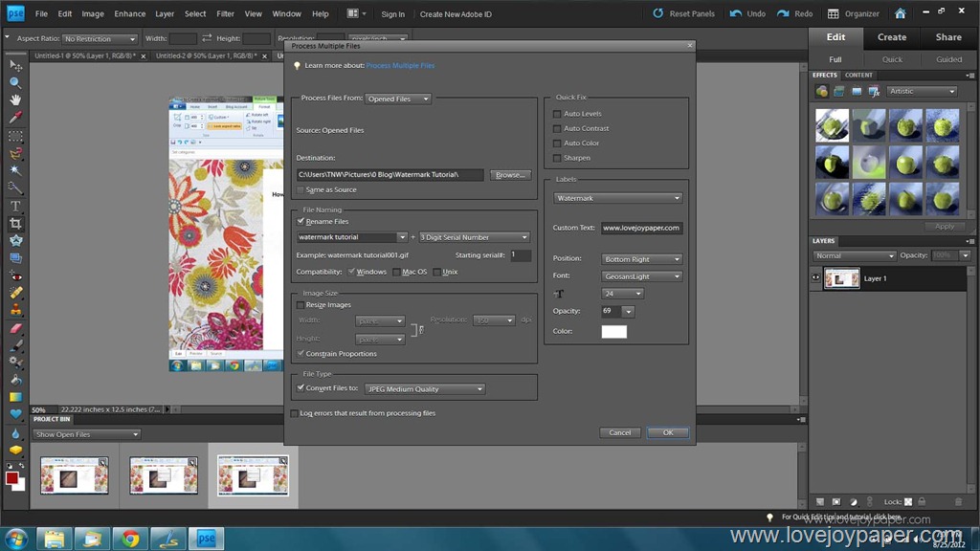Image resolution: width=980 pixels, height=551 pixels.
Task: Open the Filter menu
Action: coord(225,13)
